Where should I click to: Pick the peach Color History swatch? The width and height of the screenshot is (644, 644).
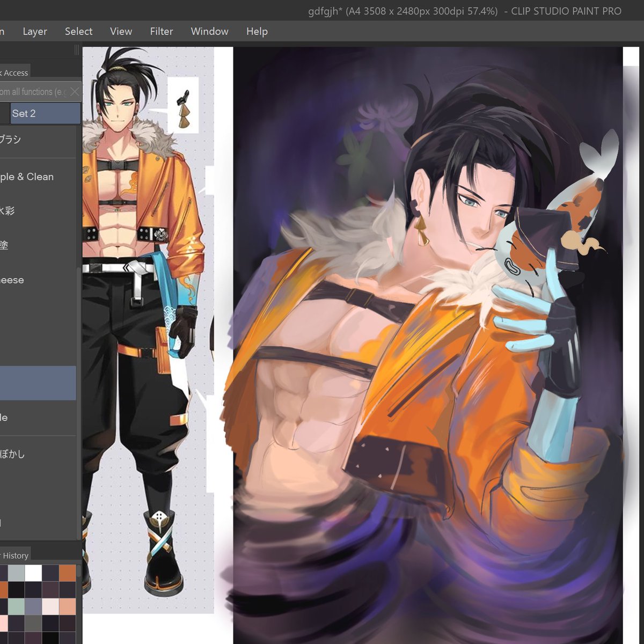pyautogui.click(x=68, y=606)
